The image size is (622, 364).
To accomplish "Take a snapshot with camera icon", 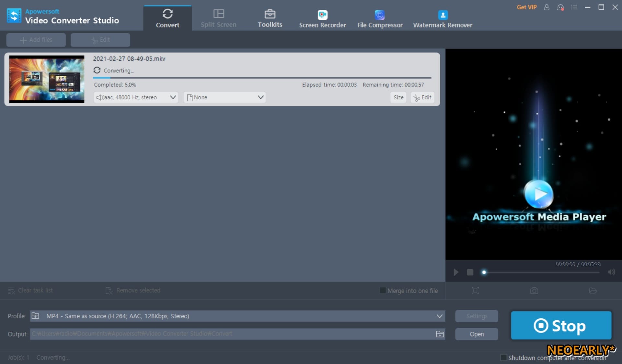I will pyautogui.click(x=534, y=291).
